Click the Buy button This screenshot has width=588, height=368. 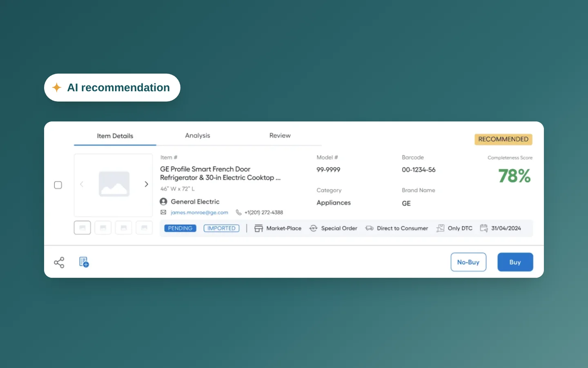tap(515, 262)
